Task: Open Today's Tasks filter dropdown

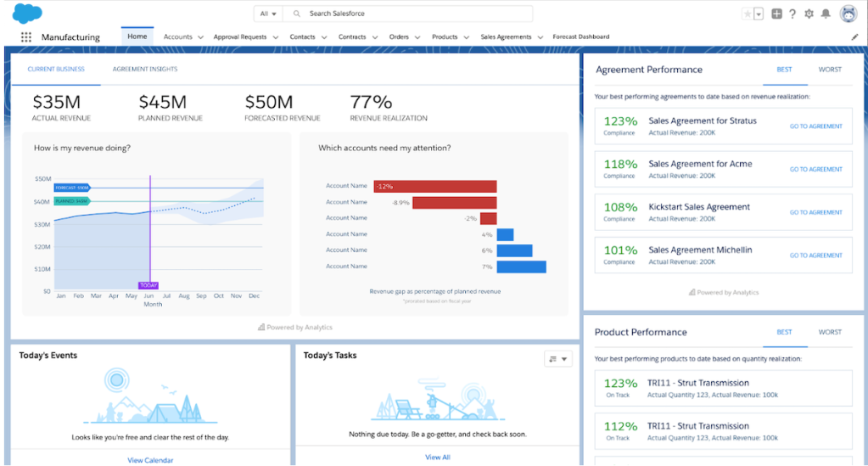Action: coord(557,359)
